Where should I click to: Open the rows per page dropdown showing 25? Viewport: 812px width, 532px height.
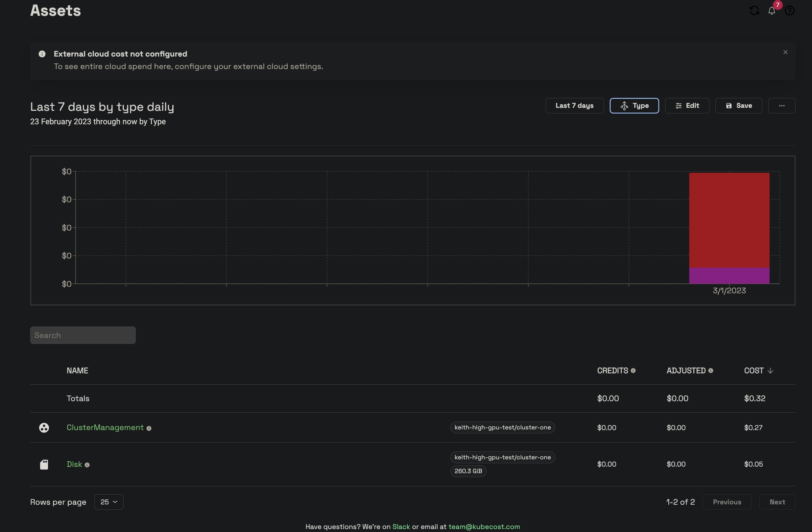(108, 502)
